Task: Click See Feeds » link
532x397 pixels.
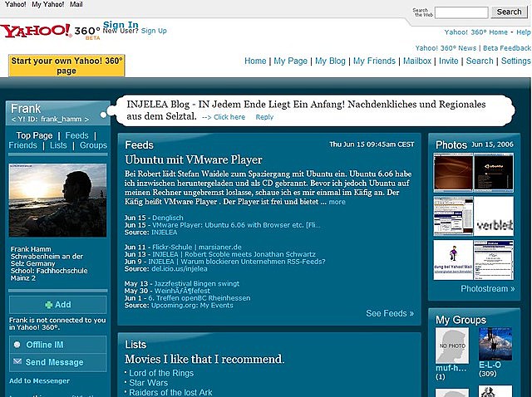Action: click(x=390, y=313)
